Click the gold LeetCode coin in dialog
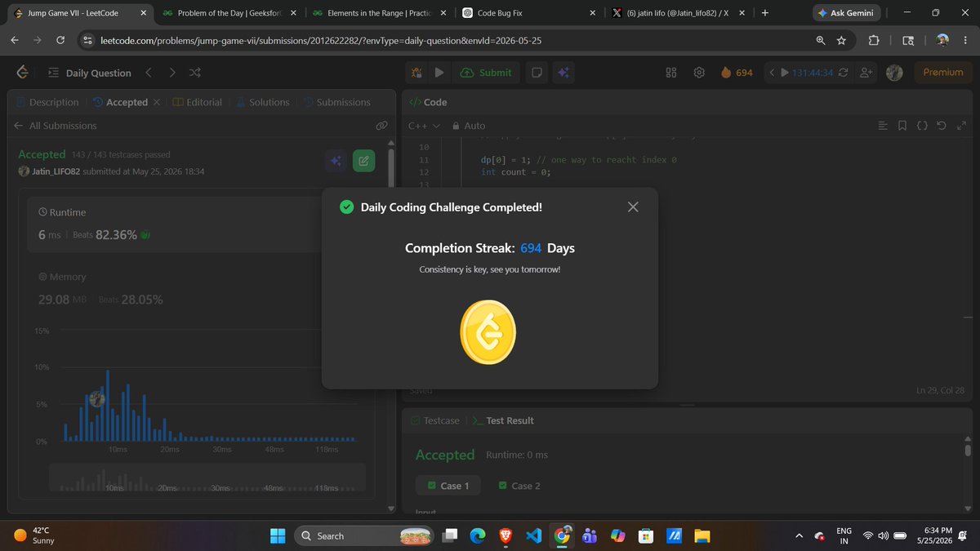Viewport: 980px width, 551px height. [488, 332]
